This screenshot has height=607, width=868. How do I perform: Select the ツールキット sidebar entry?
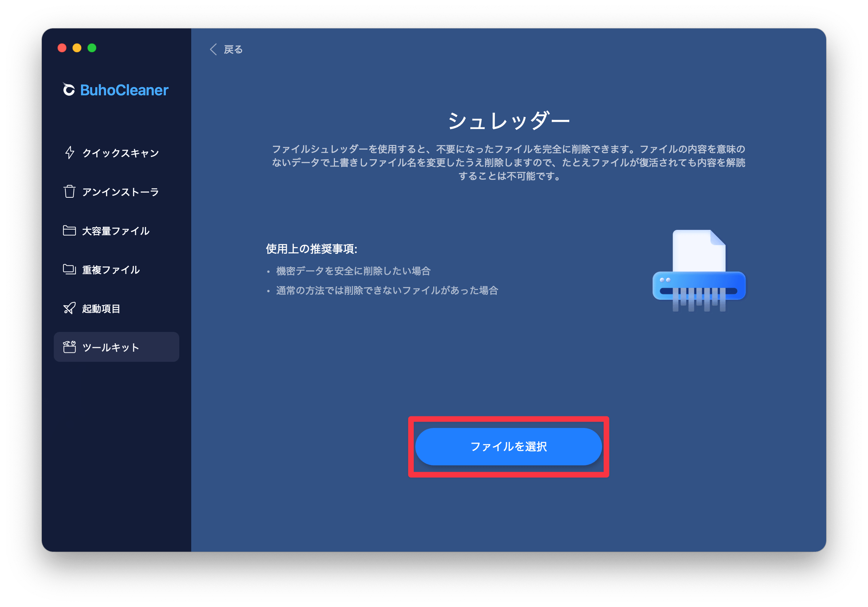point(117,347)
